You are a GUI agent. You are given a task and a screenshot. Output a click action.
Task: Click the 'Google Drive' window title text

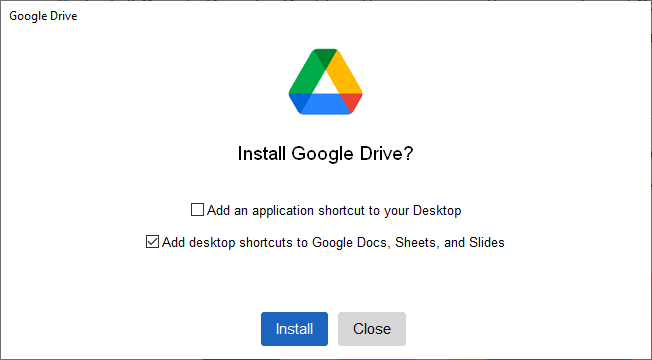coord(43,16)
